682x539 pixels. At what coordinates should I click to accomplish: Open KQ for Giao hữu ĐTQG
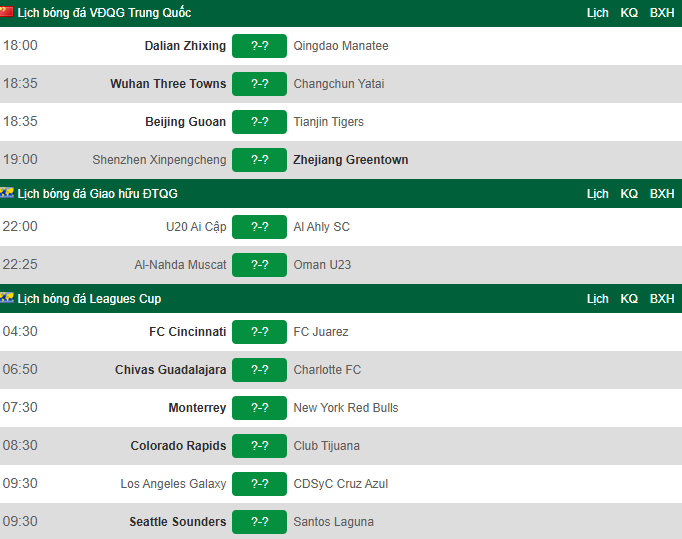629,194
